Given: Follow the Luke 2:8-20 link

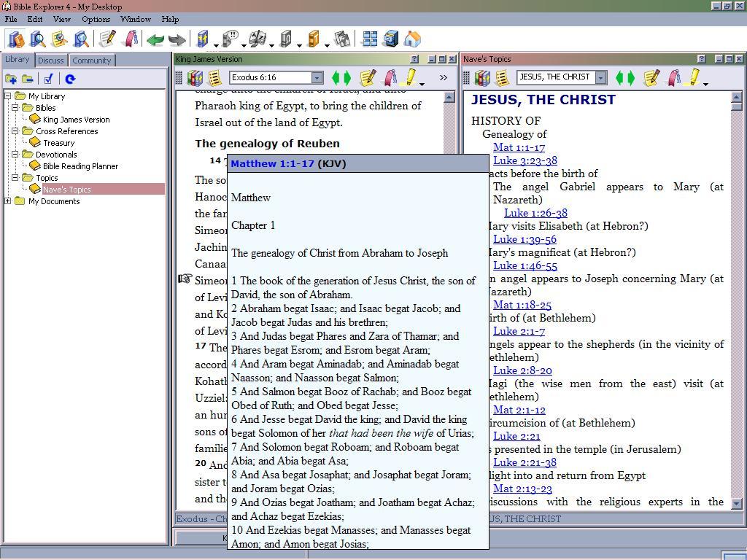Looking at the screenshot, I should (522, 370).
